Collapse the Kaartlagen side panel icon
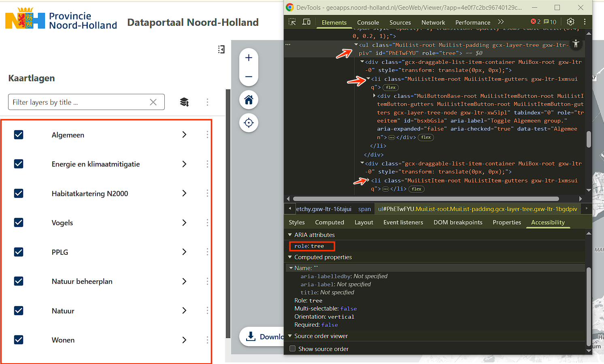Screen dimensions: 604x364 (x=221, y=49)
